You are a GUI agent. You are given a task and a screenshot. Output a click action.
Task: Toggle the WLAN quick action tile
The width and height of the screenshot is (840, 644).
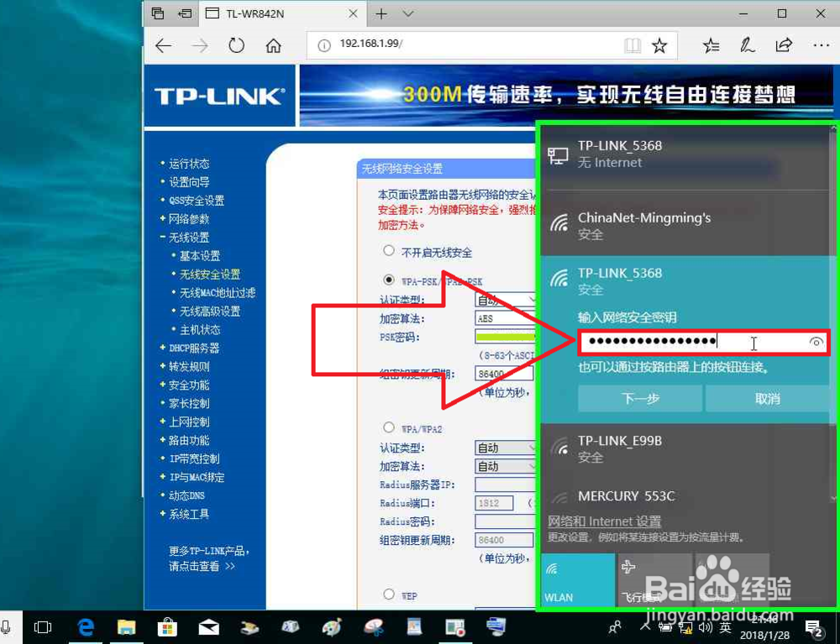[578, 579]
